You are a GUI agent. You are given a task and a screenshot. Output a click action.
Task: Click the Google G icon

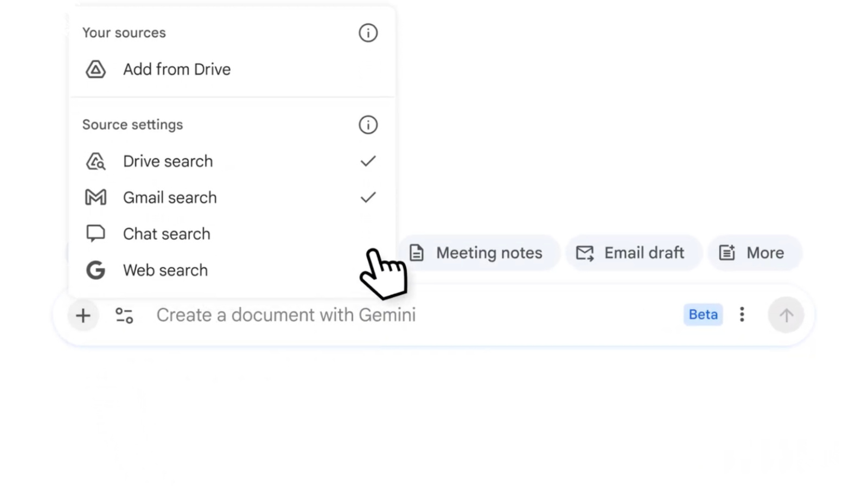pyautogui.click(x=95, y=270)
